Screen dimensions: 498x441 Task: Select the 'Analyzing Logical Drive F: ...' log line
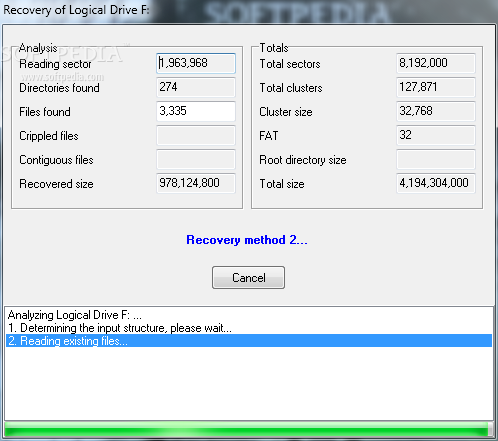[x=249, y=315]
